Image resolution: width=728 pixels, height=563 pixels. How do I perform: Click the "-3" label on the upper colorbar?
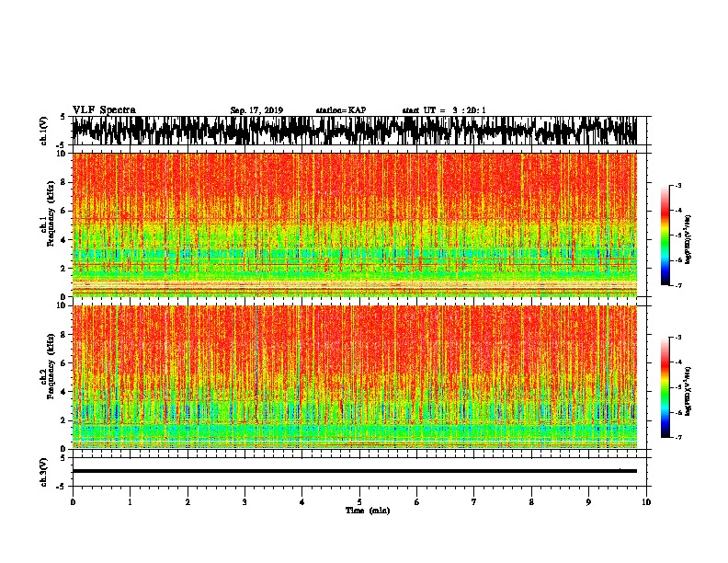pyautogui.click(x=677, y=185)
